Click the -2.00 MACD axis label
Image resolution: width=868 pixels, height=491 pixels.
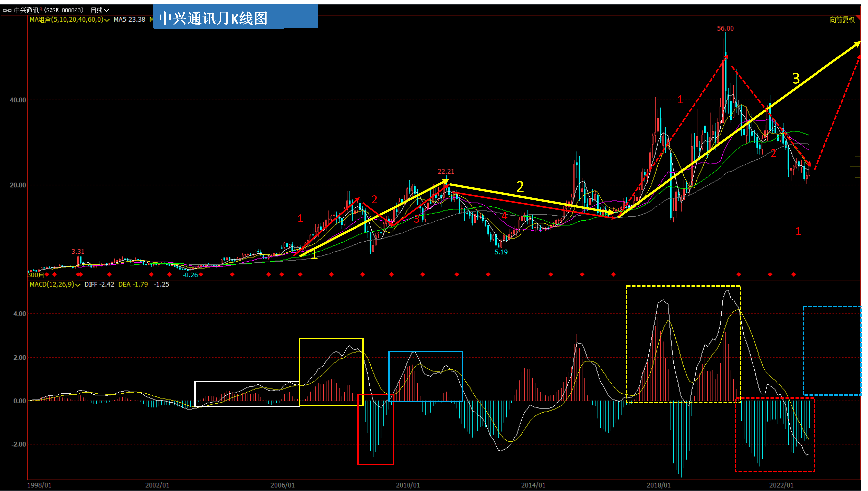click(x=19, y=444)
